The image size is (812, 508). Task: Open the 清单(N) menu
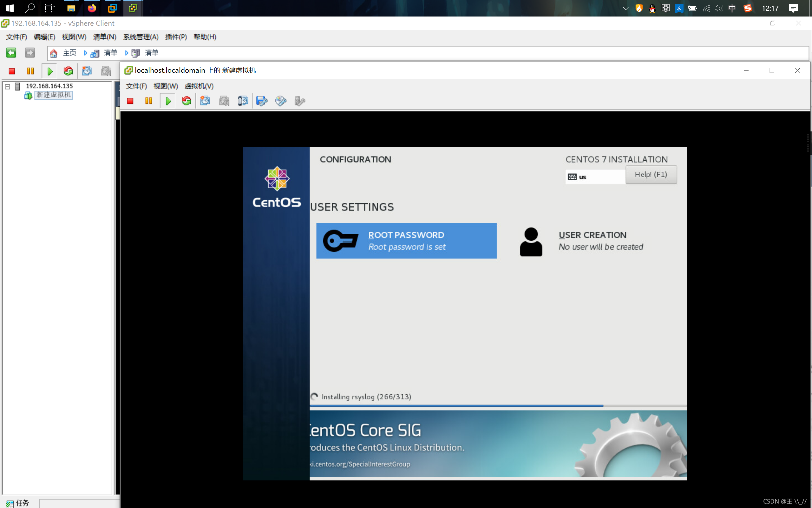[x=105, y=37]
